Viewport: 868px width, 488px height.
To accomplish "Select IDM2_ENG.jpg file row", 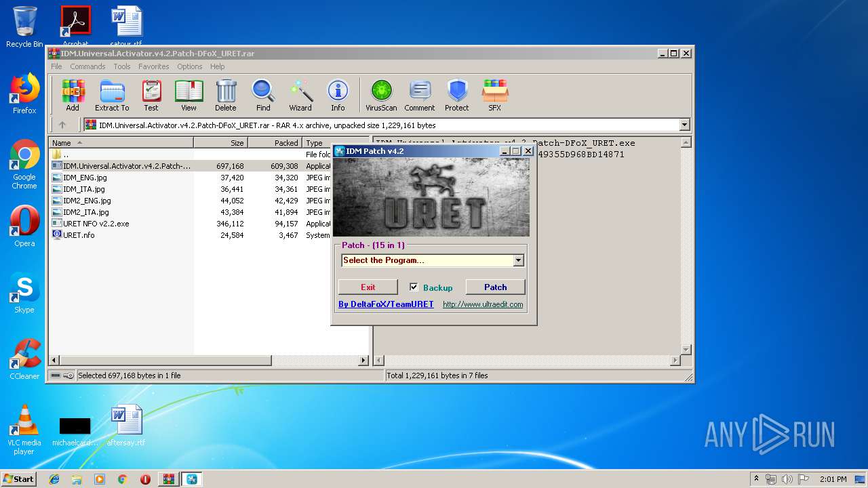I will click(190, 201).
